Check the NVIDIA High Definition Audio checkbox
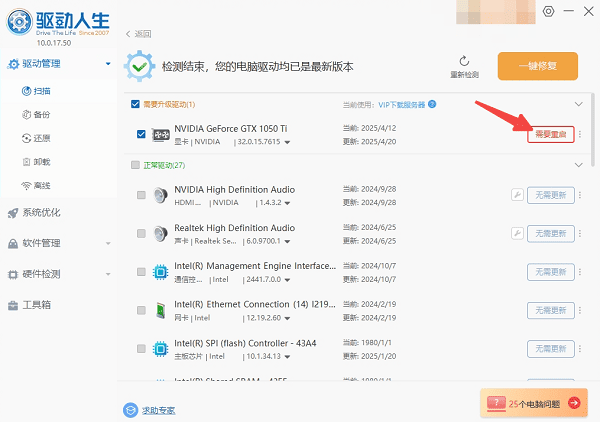 click(x=141, y=195)
